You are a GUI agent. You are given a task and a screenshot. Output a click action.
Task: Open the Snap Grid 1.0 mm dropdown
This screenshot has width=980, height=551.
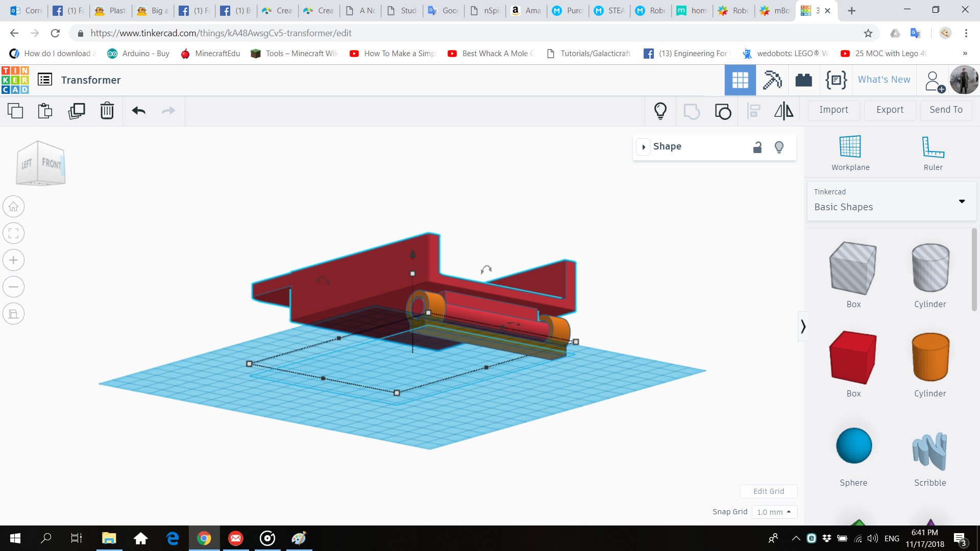(774, 512)
